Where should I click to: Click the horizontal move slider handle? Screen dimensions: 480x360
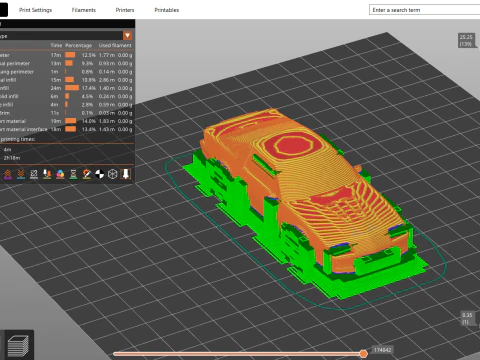pos(363,354)
